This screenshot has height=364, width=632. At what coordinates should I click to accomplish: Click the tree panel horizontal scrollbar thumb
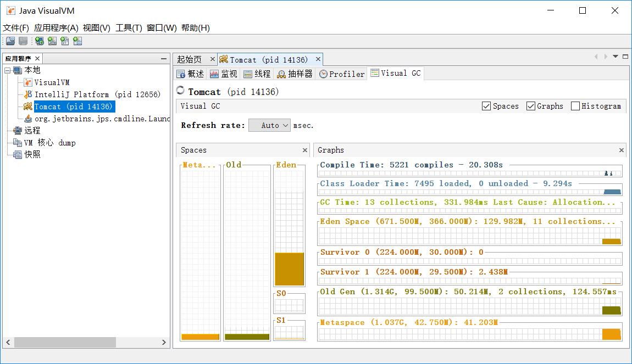pos(65,342)
